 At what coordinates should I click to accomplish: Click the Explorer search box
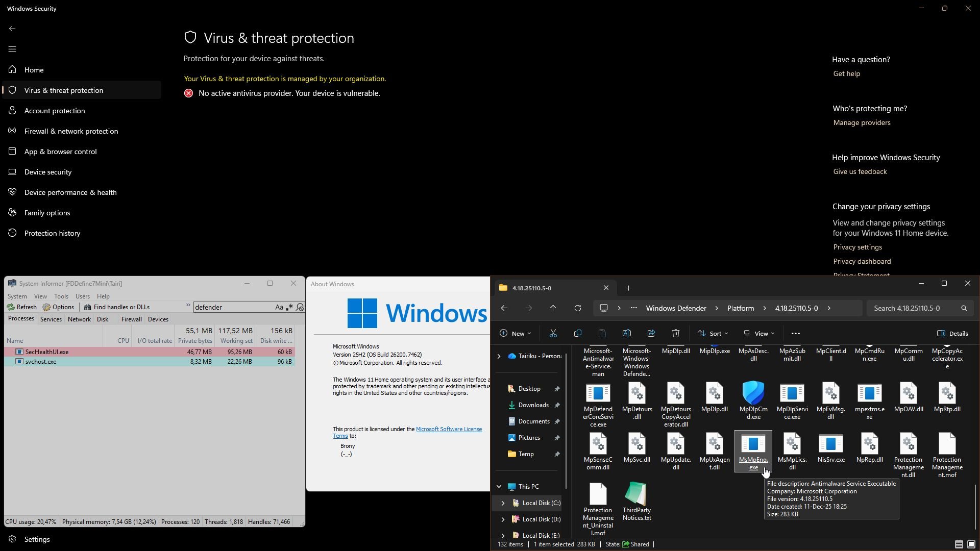tap(920, 308)
